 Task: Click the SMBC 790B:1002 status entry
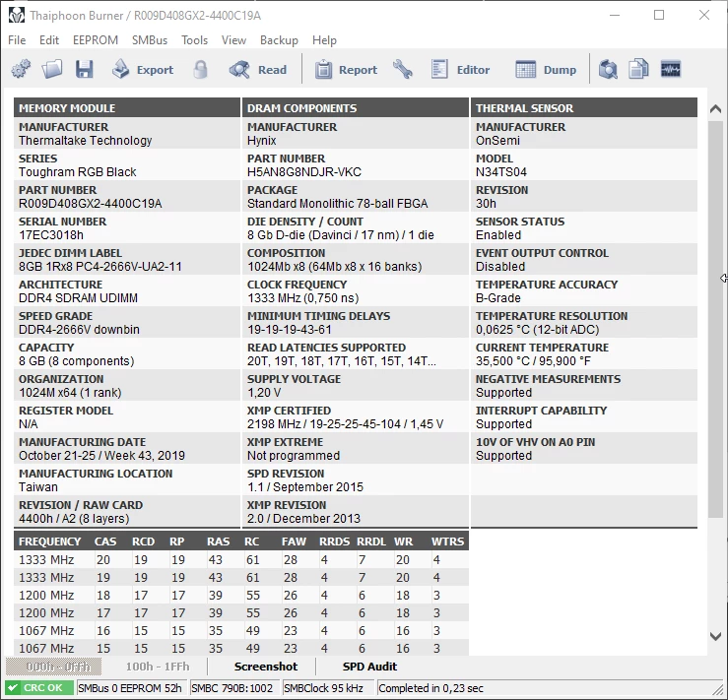[234, 688]
